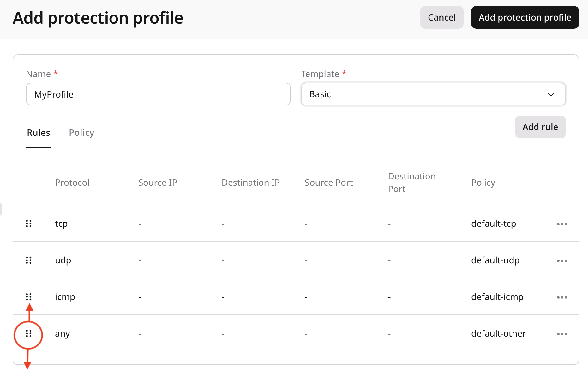
Task: Cancel the profile creation
Action: (441, 17)
